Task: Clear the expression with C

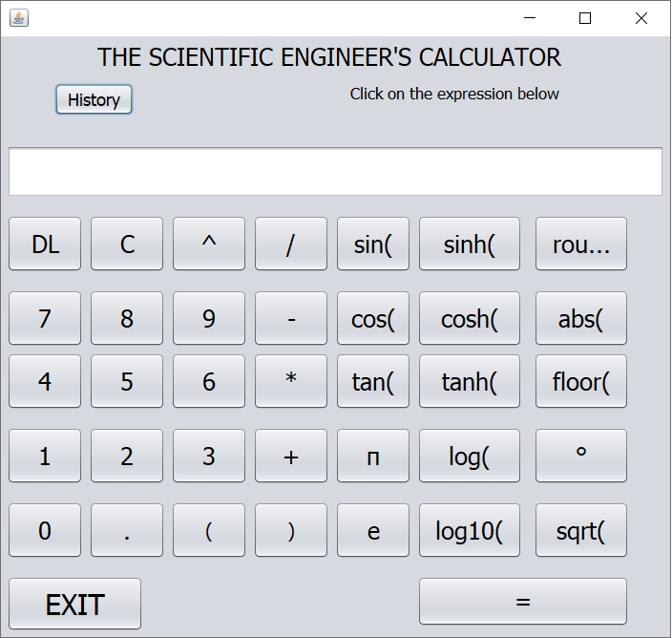Action: 127,244
